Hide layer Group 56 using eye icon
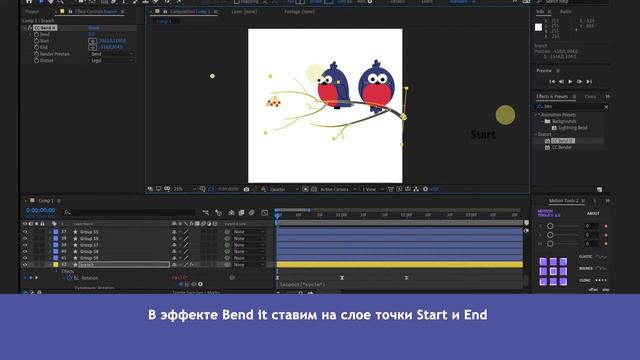Screen dimensions: 640x360 pos(25,238)
